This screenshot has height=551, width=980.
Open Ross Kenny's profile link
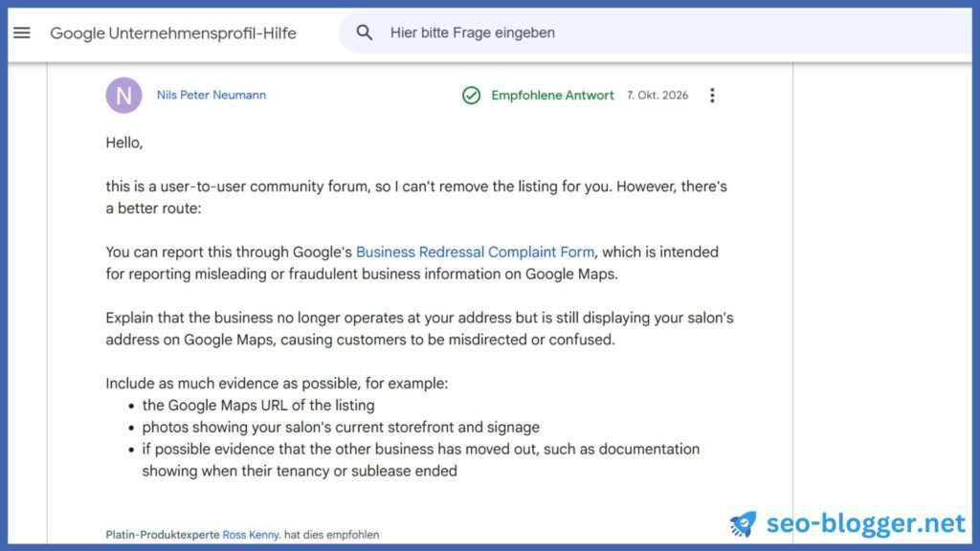[x=251, y=535]
